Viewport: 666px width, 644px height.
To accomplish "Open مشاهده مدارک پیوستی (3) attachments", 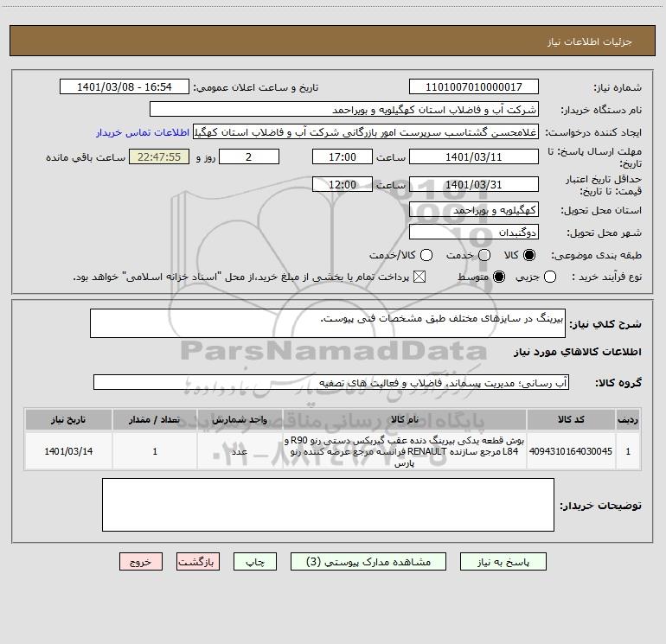I will point(368,562).
